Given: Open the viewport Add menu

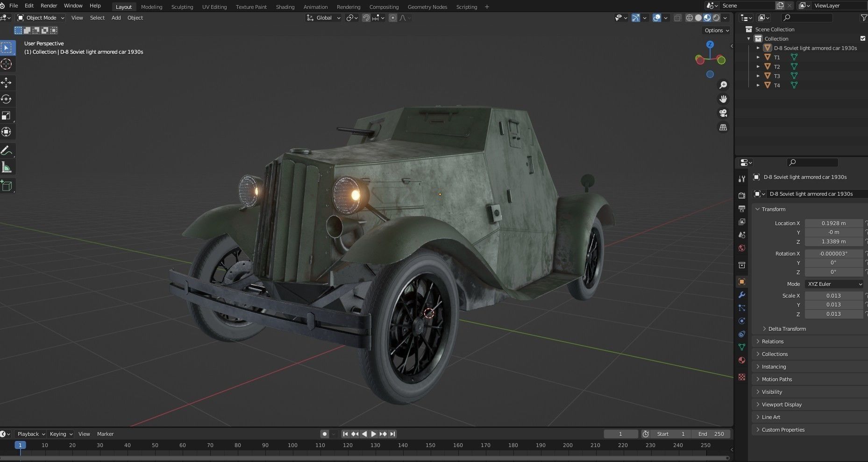Looking at the screenshot, I should (x=116, y=18).
